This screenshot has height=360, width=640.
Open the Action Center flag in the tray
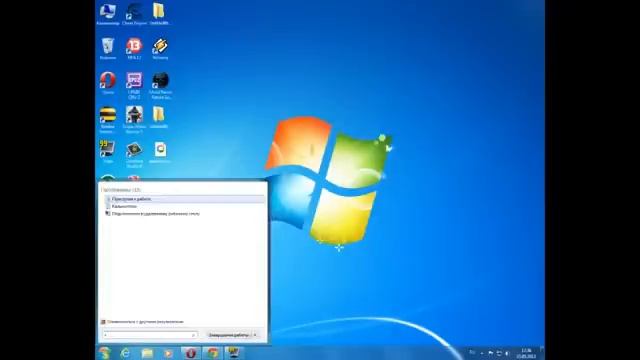coord(491,353)
